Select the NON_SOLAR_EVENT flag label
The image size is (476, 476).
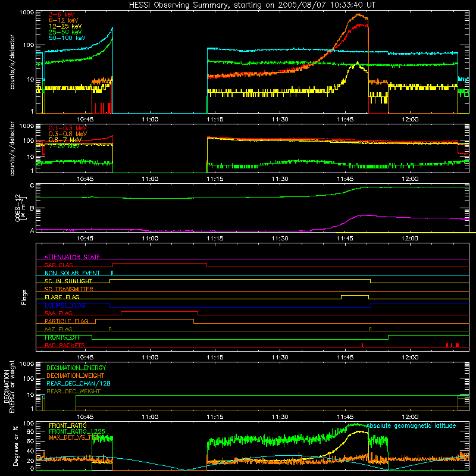click(72, 273)
